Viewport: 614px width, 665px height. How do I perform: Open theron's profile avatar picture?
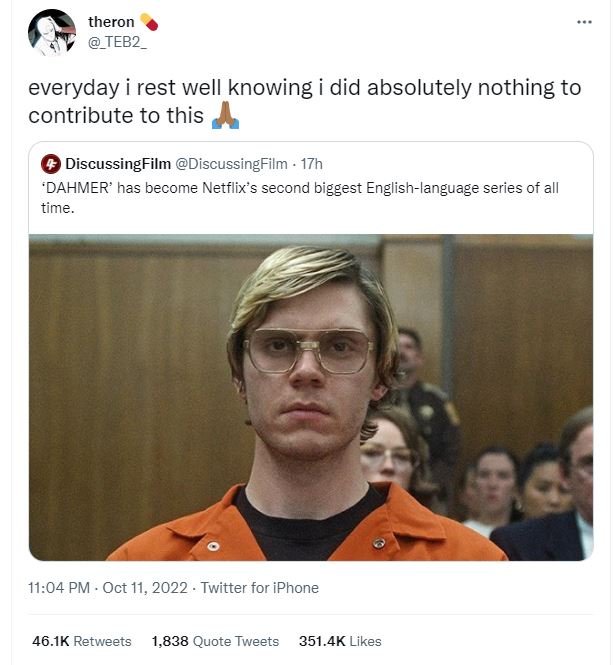coord(52,32)
